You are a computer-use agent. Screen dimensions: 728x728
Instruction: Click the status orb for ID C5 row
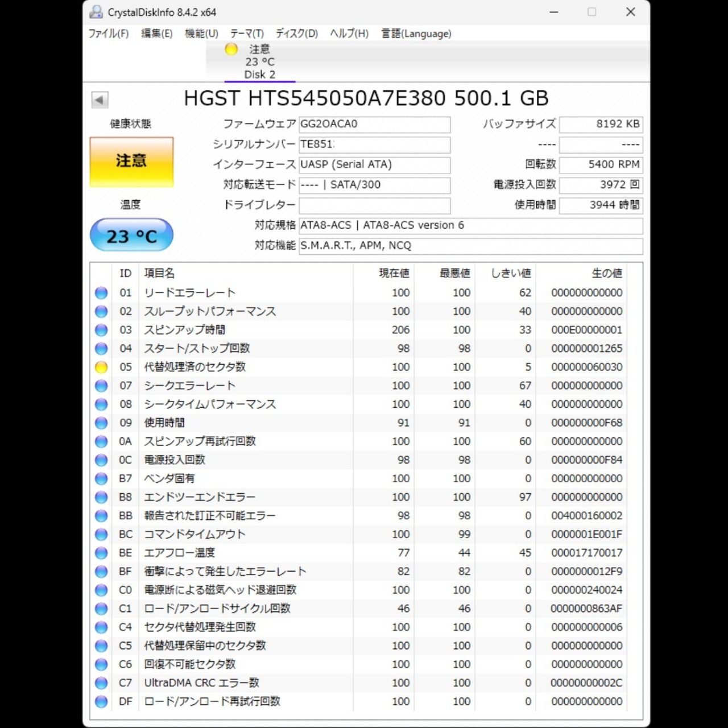coord(101,646)
